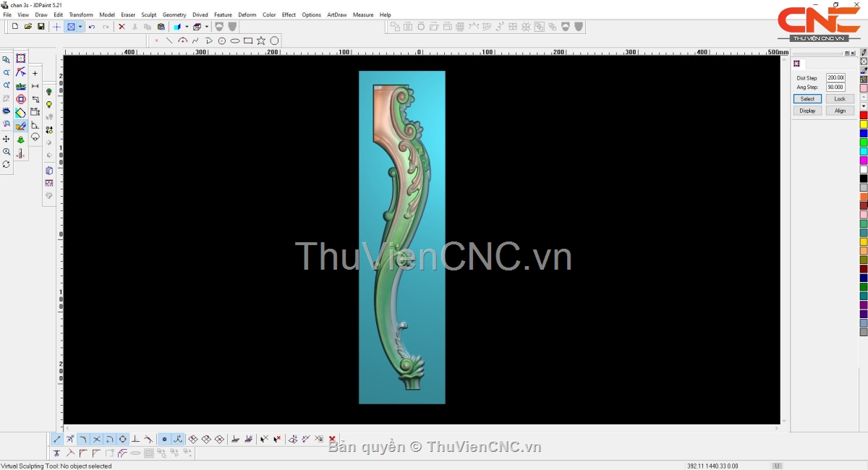Open the dropdown arrow beside the view-fit button
Screen dimensions: 868x470
(80, 27)
